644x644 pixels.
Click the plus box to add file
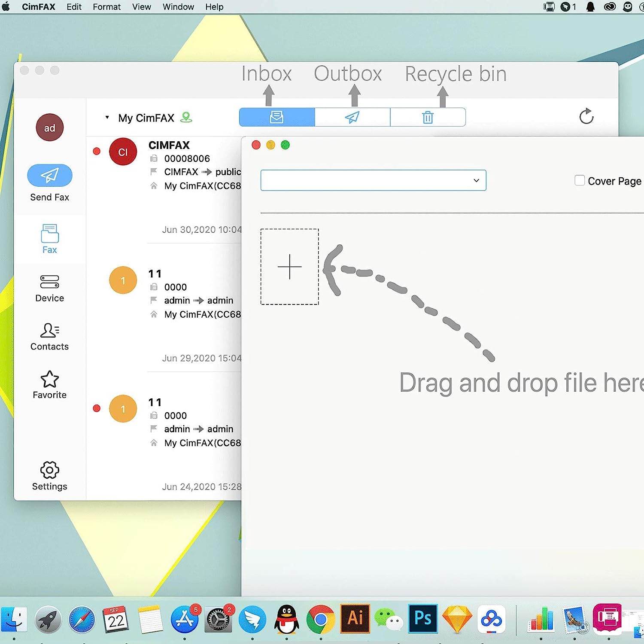tap(289, 267)
